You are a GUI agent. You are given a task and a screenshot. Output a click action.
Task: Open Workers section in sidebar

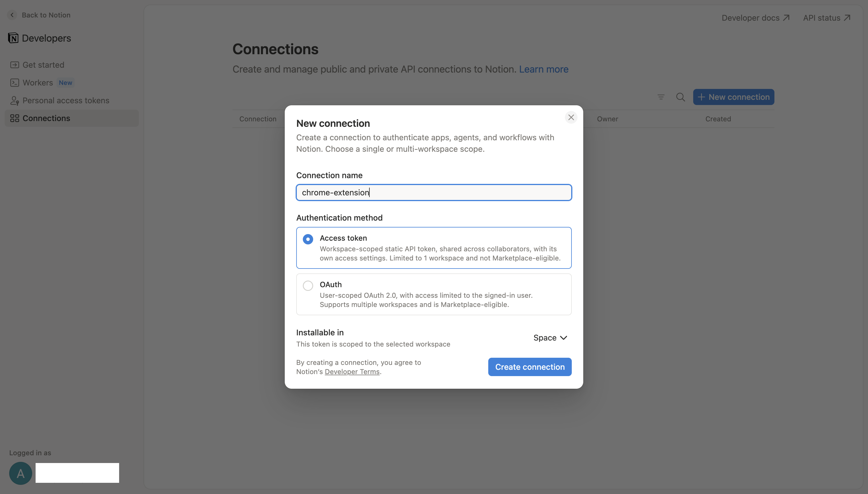click(x=72, y=82)
